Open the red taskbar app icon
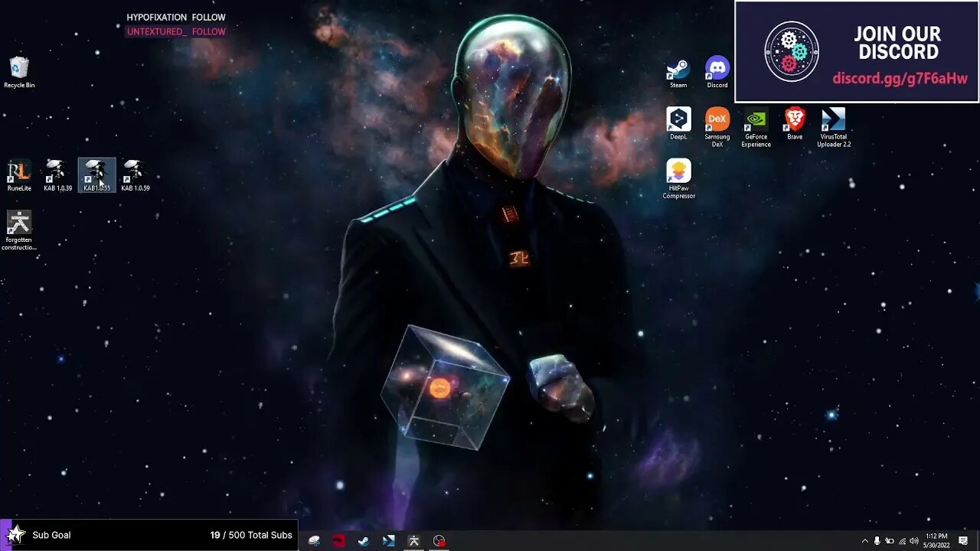Viewport: 980px width, 551px height. click(x=339, y=541)
